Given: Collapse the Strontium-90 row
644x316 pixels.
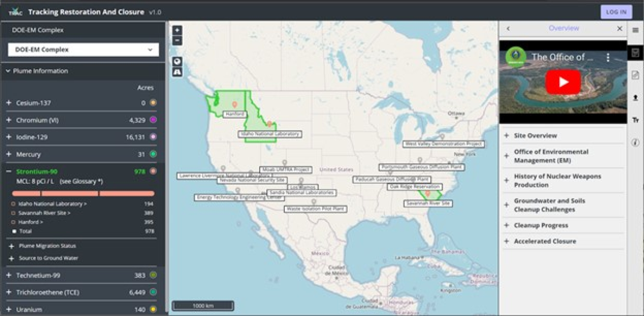Looking at the screenshot, I should pos(9,171).
